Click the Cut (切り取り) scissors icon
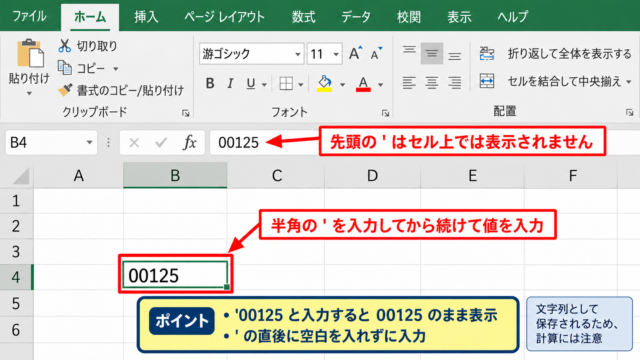 64,46
